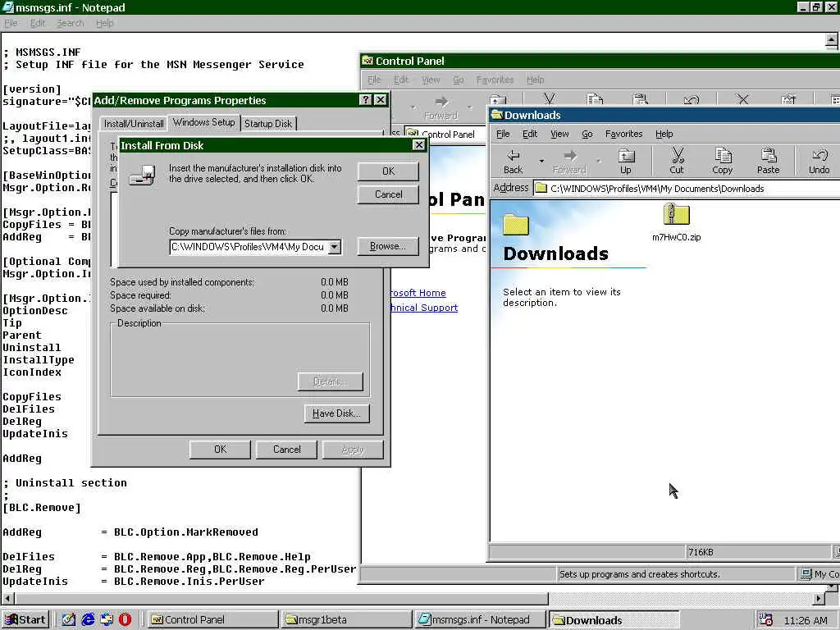Click OK in Add/Remove Programs Properties
Screen dimensions: 840x630
click(x=220, y=450)
